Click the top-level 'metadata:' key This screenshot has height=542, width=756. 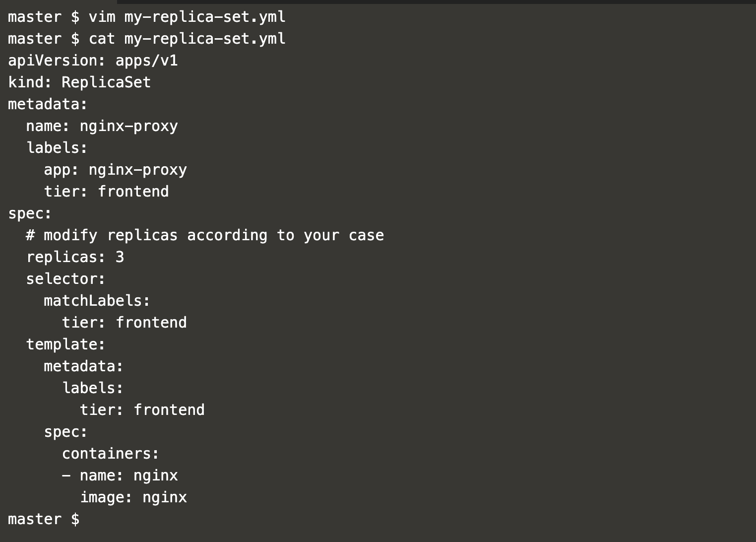[x=48, y=104]
